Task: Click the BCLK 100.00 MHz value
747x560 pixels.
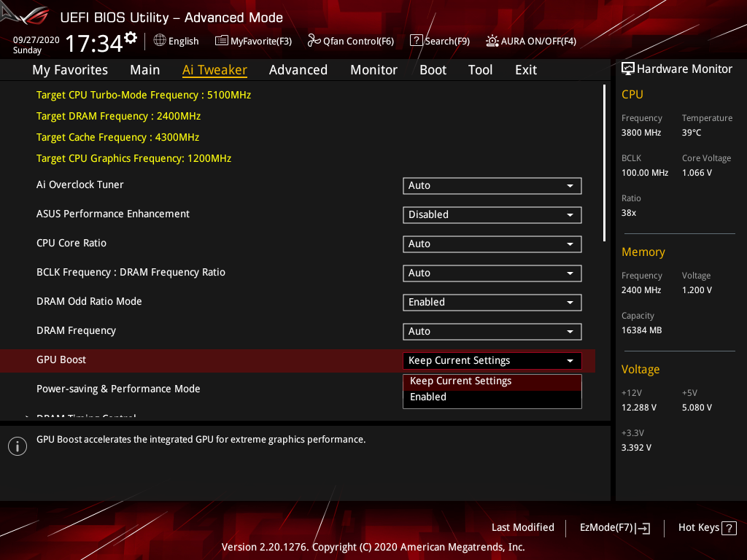Action: pyautogui.click(x=645, y=173)
